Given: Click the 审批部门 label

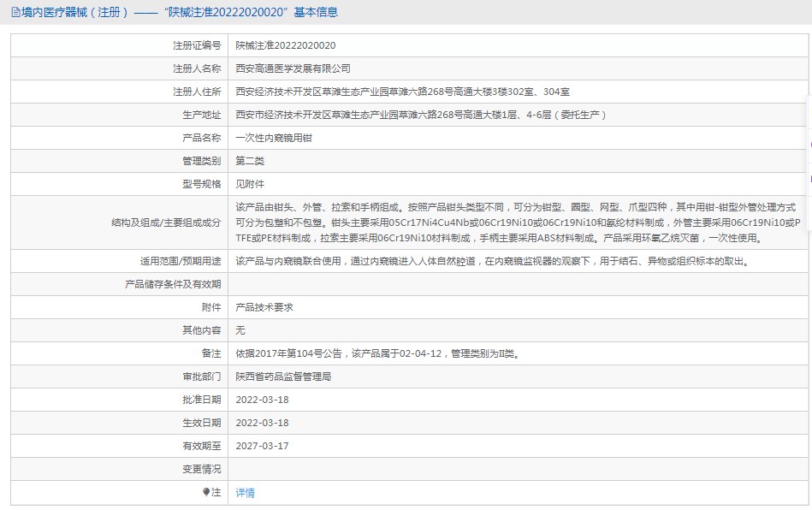Looking at the screenshot, I should pyautogui.click(x=201, y=377).
